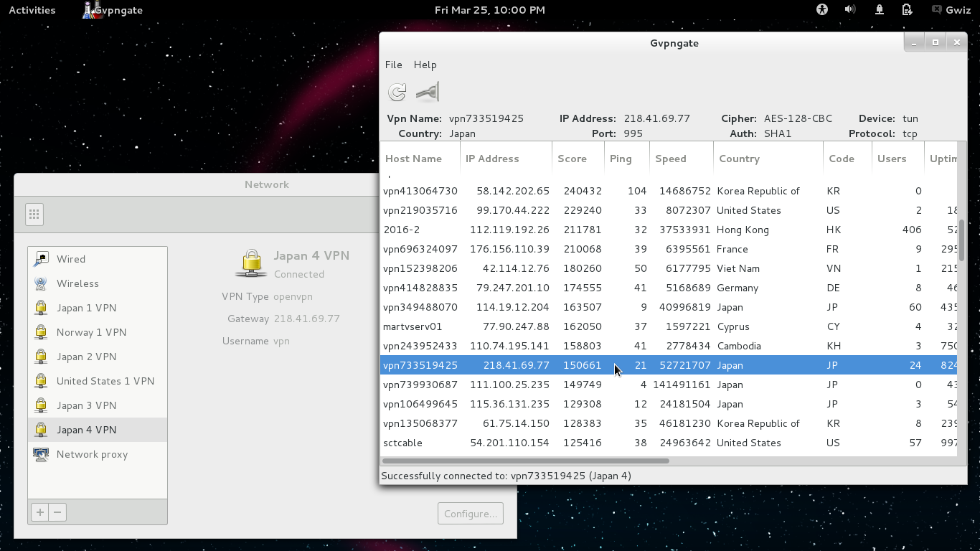The height and width of the screenshot is (551, 980).
Task: Click the Configure... button in Network window
Action: [470, 514]
